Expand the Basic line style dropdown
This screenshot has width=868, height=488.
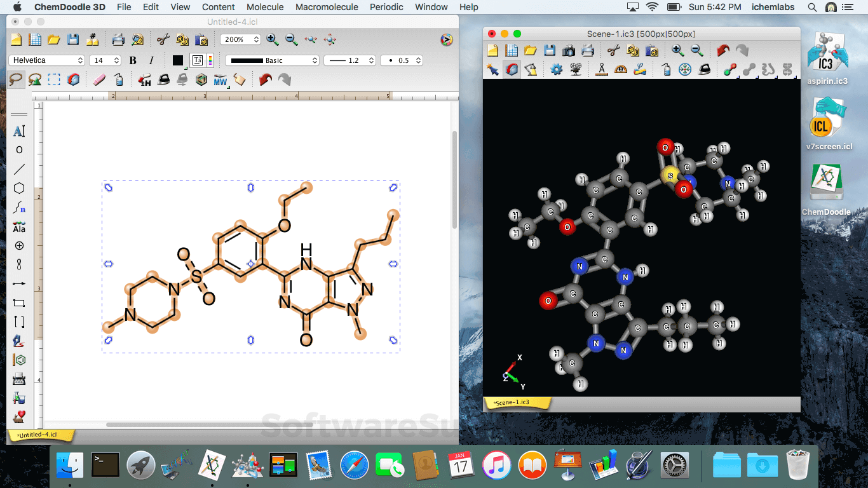point(272,60)
